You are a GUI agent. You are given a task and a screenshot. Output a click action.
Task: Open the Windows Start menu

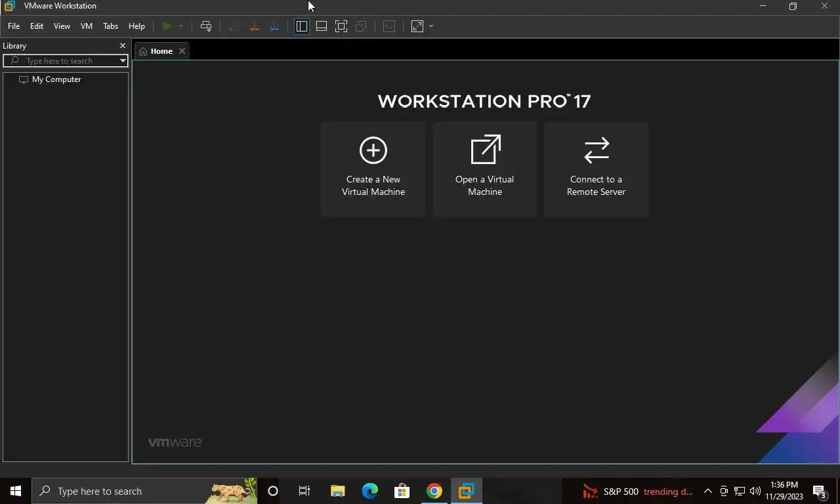point(16,491)
